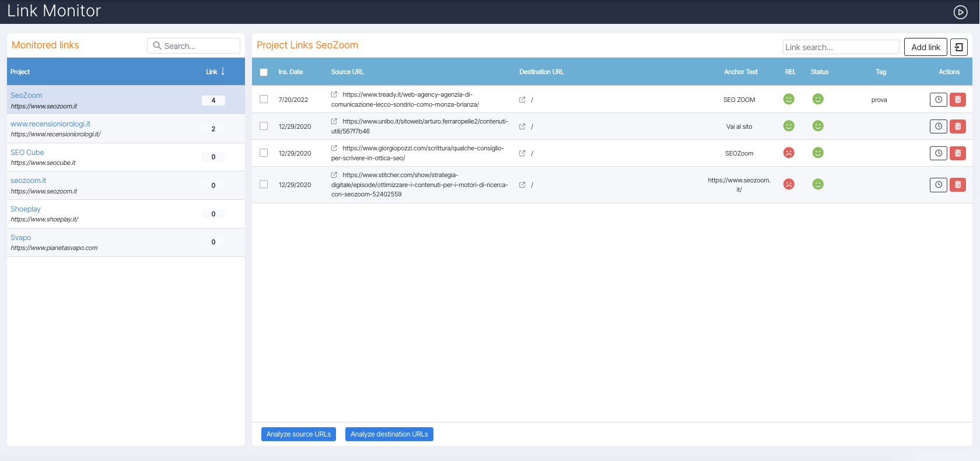Sort by Source URL column header
The image size is (980, 461).
pyautogui.click(x=347, y=72)
